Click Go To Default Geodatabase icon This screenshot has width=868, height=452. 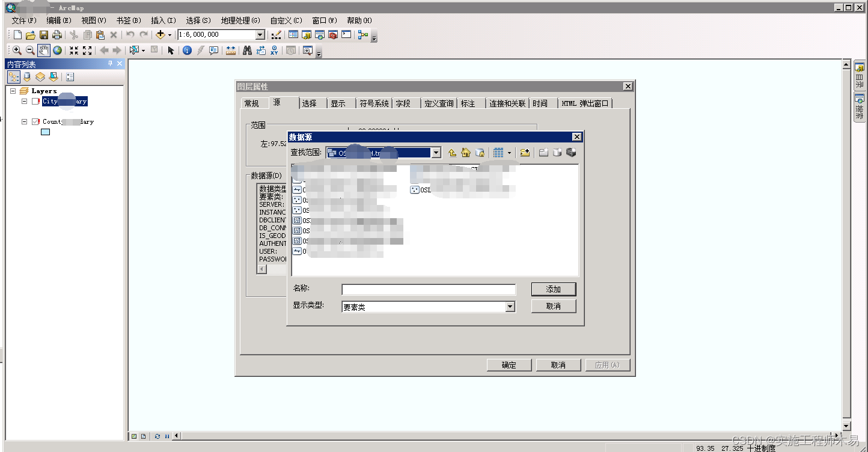click(480, 153)
